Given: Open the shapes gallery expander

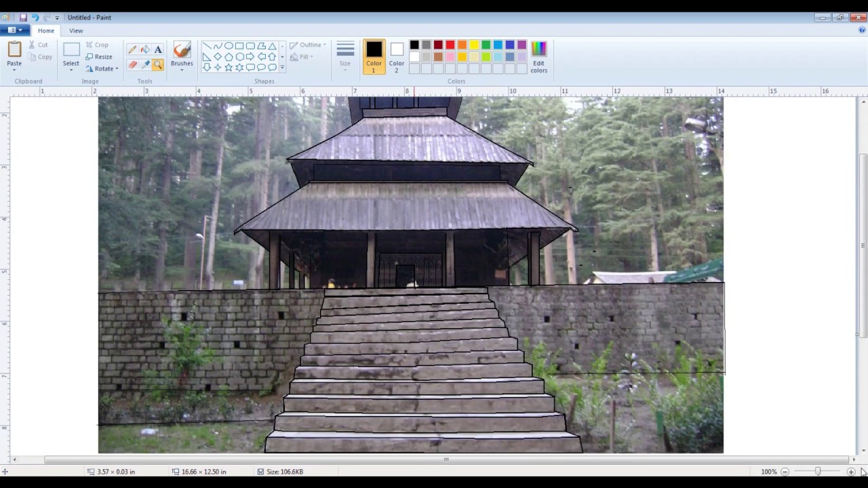Looking at the screenshot, I should point(282,68).
